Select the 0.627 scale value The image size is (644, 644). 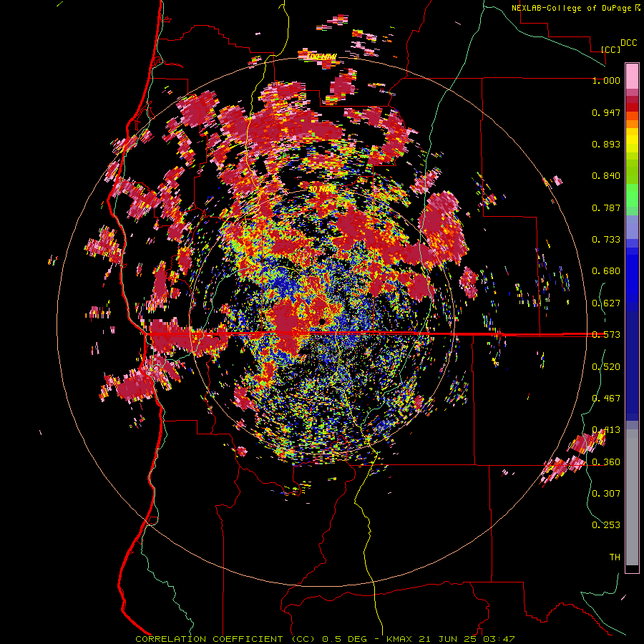click(606, 303)
